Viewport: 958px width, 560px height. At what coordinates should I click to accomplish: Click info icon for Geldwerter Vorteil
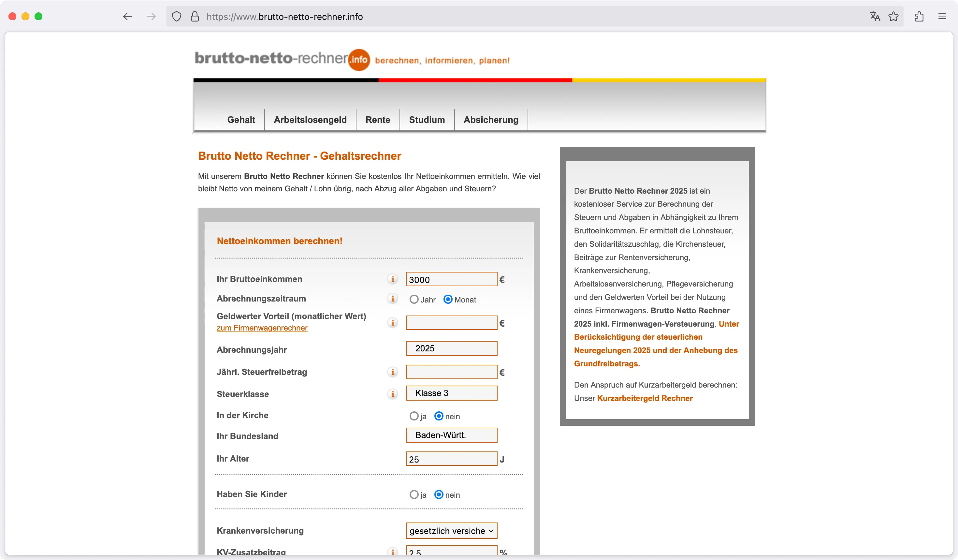pos(392,323)
